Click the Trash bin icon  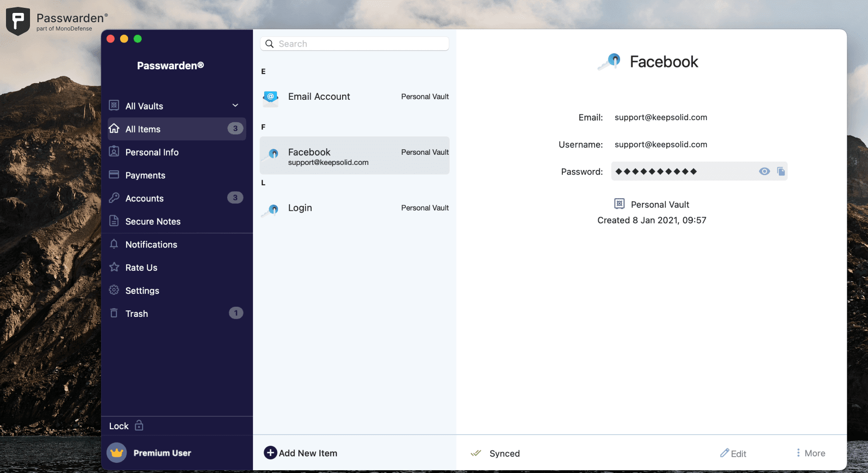click(114, 313)
